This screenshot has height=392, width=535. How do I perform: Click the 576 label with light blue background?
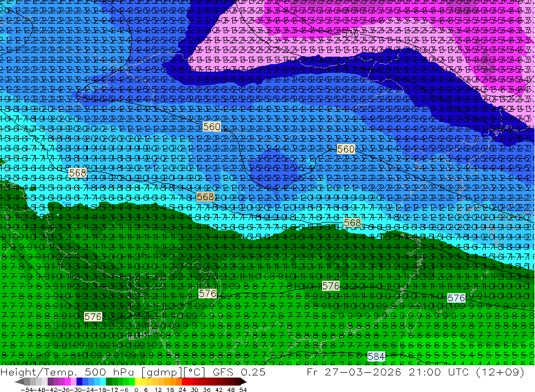pos(456,298)
